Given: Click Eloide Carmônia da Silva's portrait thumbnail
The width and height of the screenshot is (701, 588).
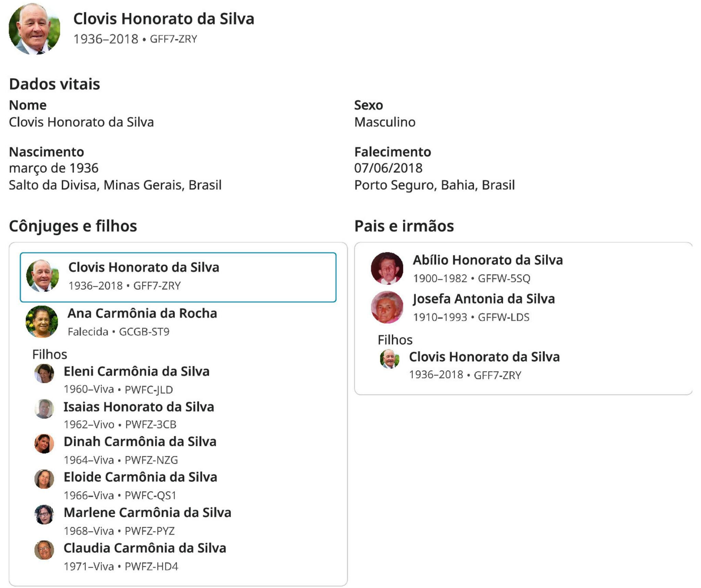Looking at the screenshot, I should [44, 479].
